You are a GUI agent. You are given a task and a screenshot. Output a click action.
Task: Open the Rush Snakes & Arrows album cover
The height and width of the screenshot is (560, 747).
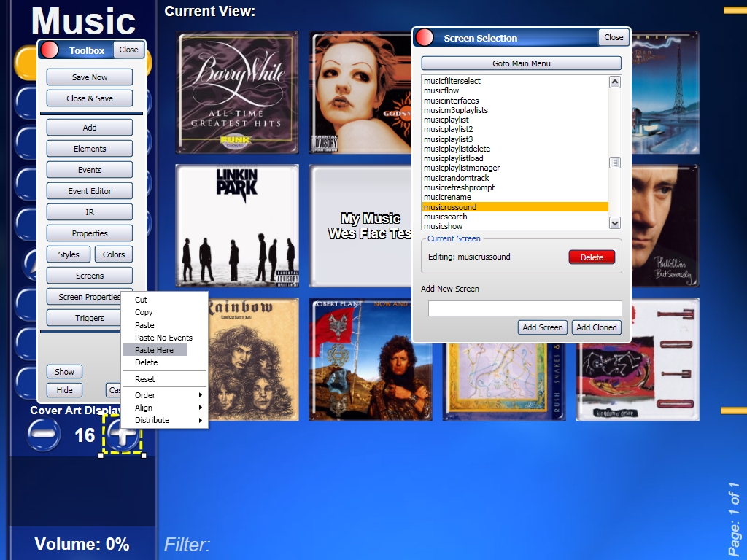click(504, 382)
